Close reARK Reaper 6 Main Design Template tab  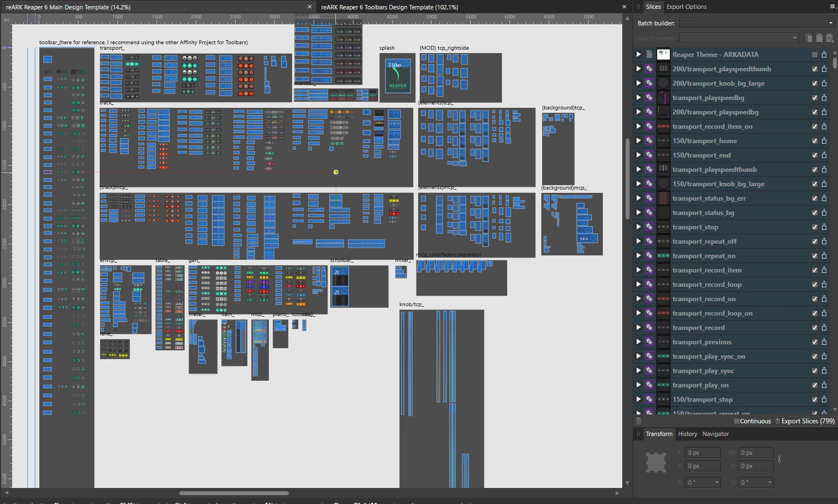pos(309,7)
